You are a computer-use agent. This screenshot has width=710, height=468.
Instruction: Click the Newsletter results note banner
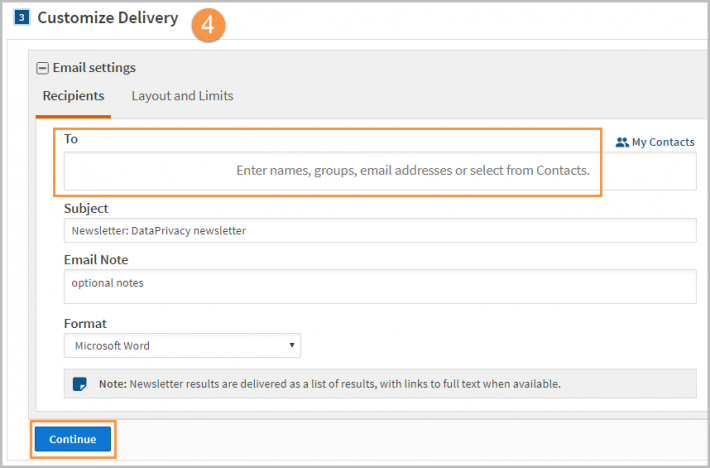(x=380, y=384)
